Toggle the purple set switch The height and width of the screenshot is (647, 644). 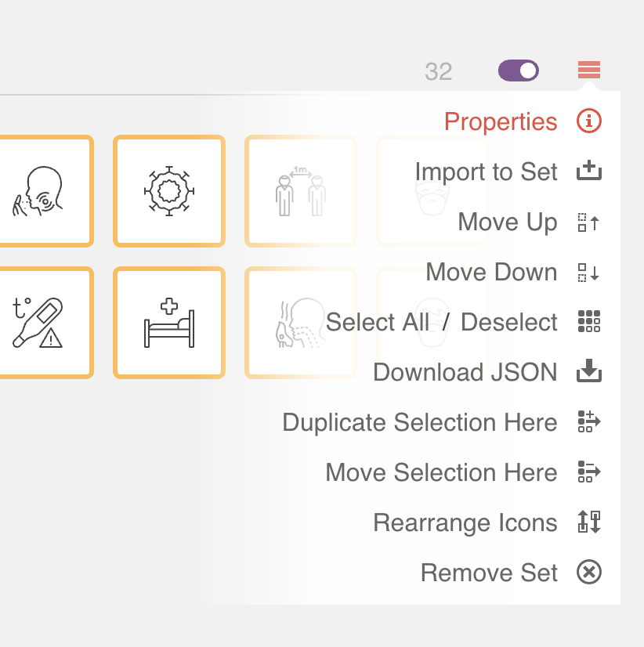click(x=519, y=70)
